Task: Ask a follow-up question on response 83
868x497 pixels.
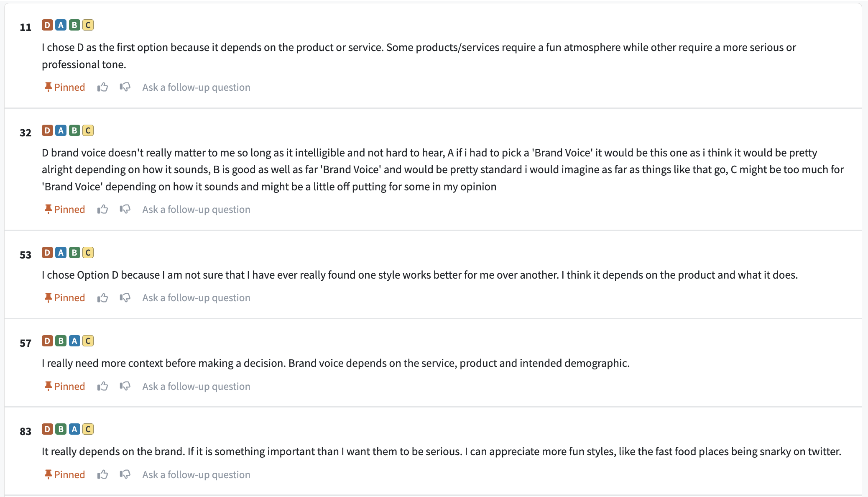Action: click(196, 474)
